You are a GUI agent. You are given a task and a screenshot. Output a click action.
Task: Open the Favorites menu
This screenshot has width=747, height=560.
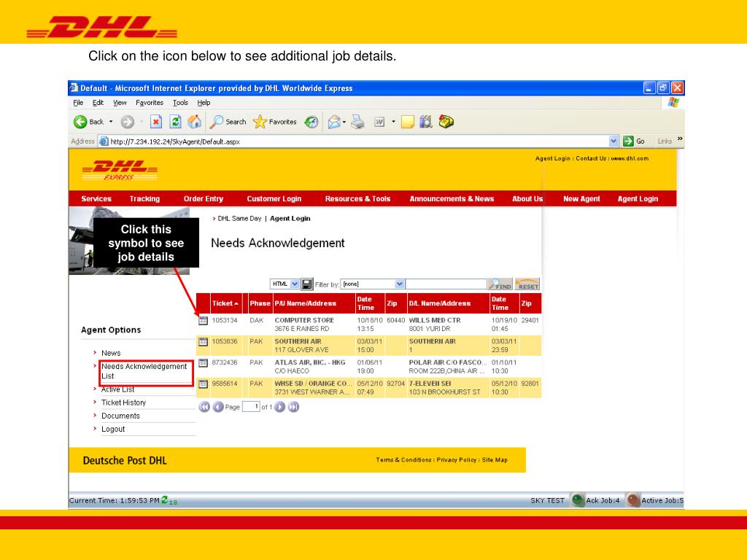coord(150,103)
